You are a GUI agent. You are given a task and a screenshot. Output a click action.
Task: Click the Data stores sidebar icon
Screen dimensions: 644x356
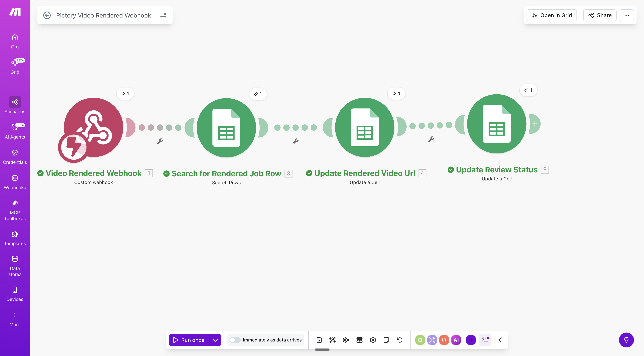[15, 265]
